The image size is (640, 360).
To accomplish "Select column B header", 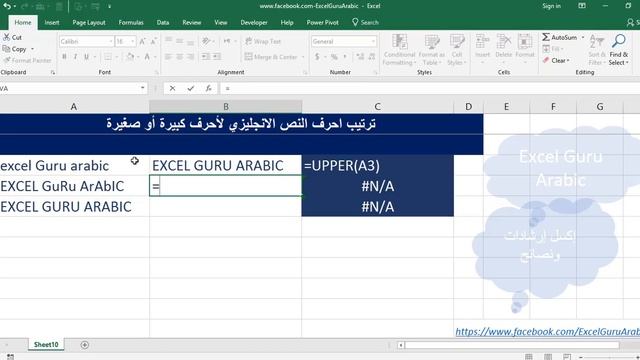I will (x=226, y=107).
